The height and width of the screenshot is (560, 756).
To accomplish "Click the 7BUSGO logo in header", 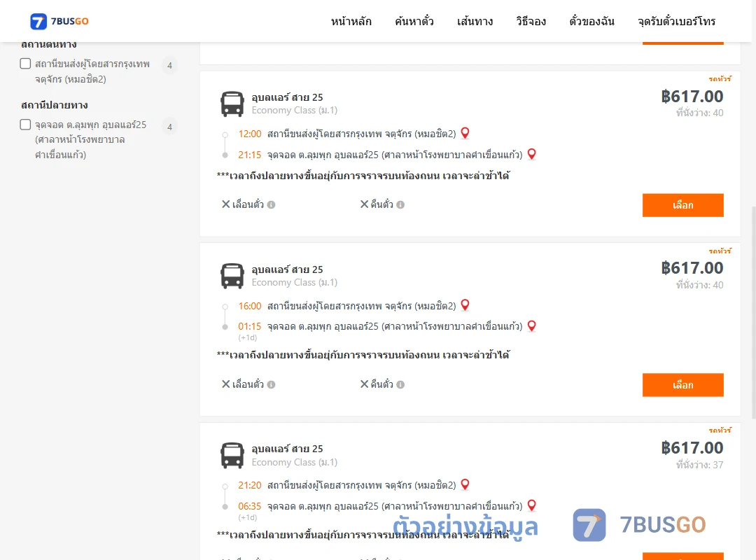I will coord(59,21).
